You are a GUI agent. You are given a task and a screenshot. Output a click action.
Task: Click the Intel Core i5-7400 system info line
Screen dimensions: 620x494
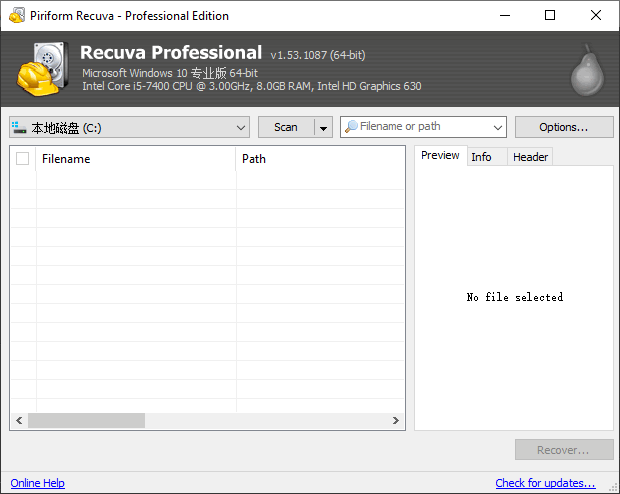(251, 86)
